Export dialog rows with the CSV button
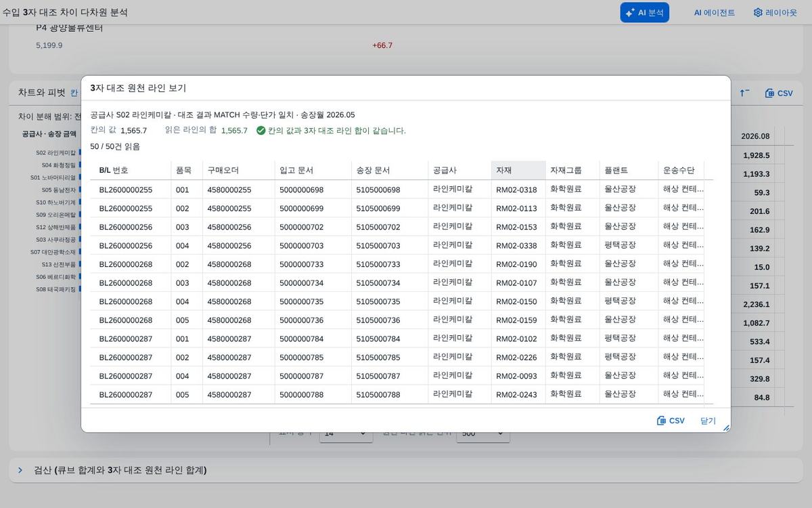The height and width of the screenshot is (508, 812). click(x=671, y=421)
